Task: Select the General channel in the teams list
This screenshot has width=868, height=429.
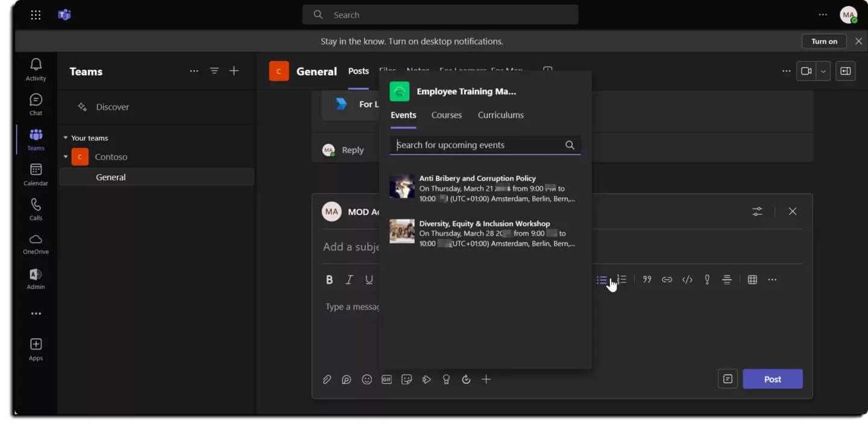Action: coord(157,177)
